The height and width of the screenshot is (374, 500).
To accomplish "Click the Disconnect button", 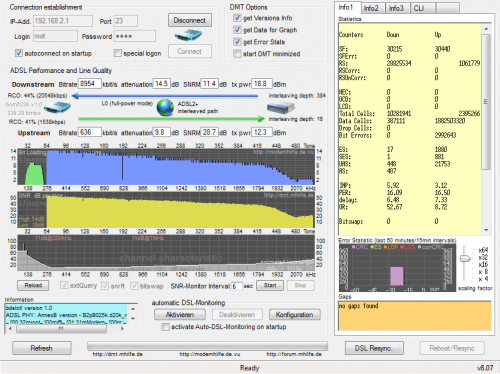I will (190, 20).
